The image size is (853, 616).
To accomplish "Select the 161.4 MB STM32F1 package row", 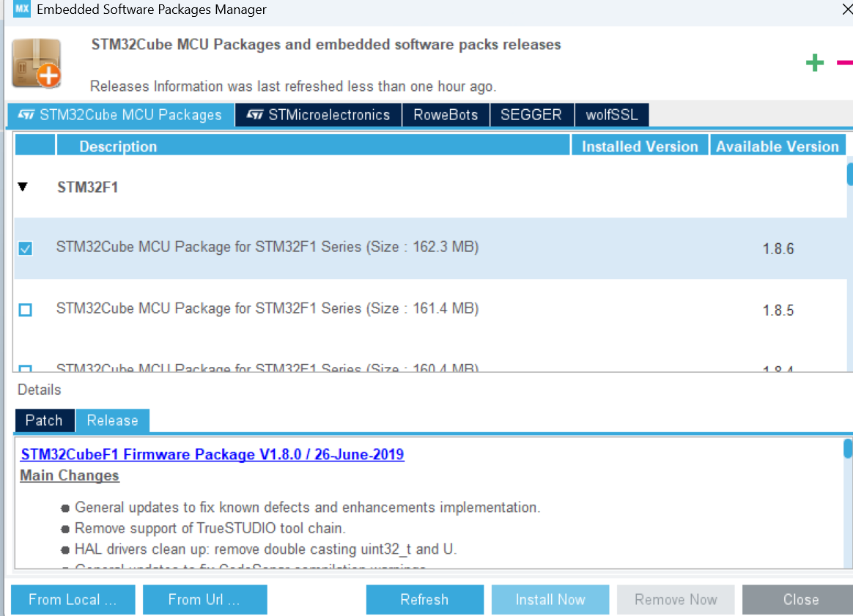I will (x=430, y=310).
